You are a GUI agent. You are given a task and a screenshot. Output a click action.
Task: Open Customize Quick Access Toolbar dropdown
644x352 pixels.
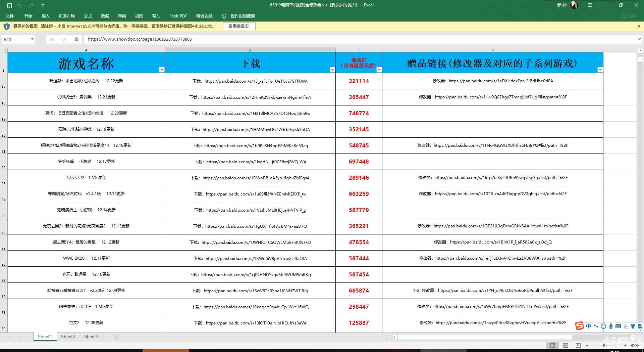pyautogui.click(x=43, y=5)
